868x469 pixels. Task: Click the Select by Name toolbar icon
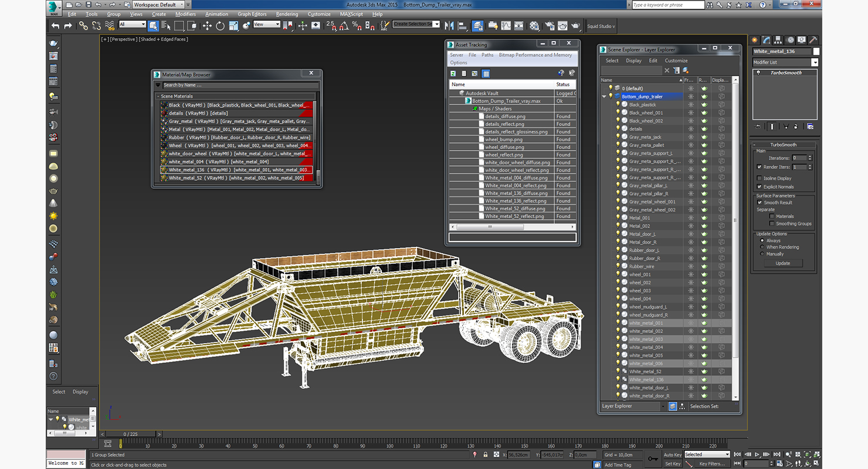(166, 26)
